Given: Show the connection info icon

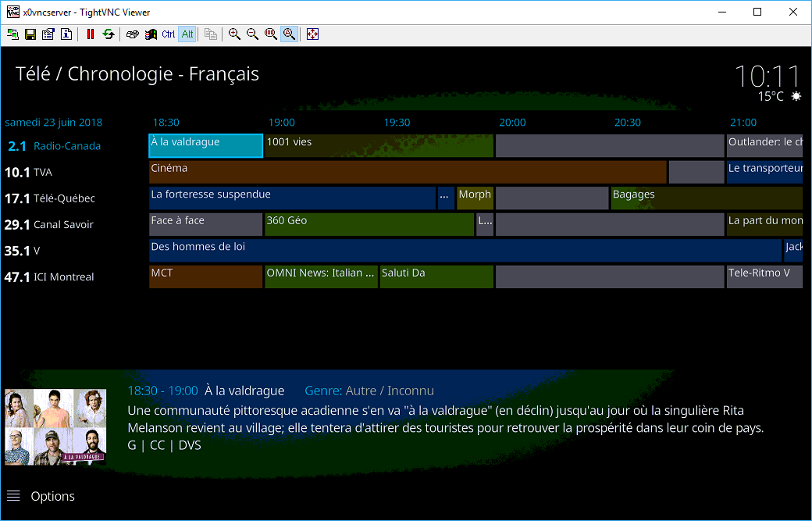Looking at the screenshot, I should pyautogui.click(x=66, y=34).
